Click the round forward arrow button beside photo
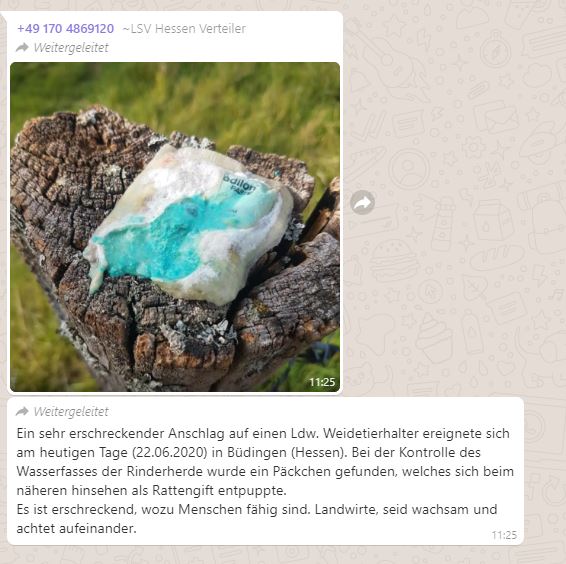This screenshot has width=566, height=564. tap(362, 203)
